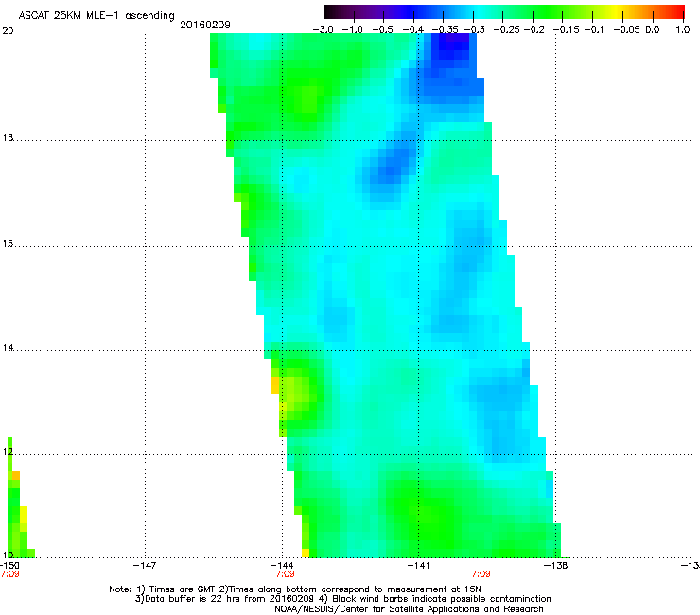Click the longitude axis label '-141'
Image resolution: width=700 pixels, height=615 pixels.
[418, 566]
